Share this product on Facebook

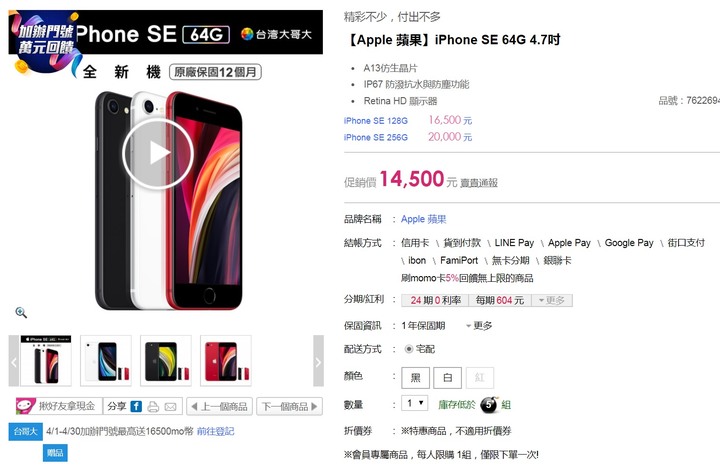pyautogui.click(x=136, y=406)
